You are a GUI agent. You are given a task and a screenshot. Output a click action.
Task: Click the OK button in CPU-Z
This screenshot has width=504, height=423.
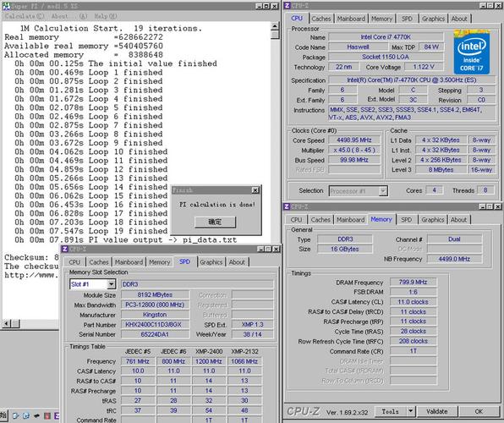tap(479, 411)
